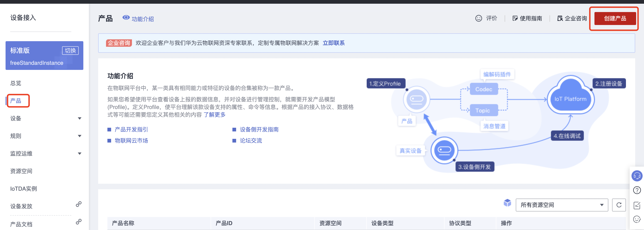Click the 使用指南 usage guide icon

(515, 18)
